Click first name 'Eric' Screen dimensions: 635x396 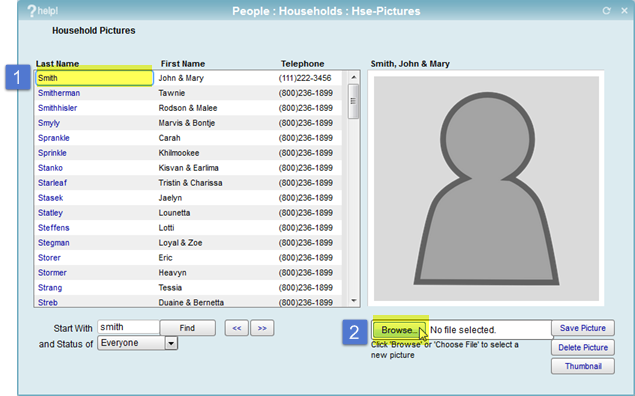point(165,258)
